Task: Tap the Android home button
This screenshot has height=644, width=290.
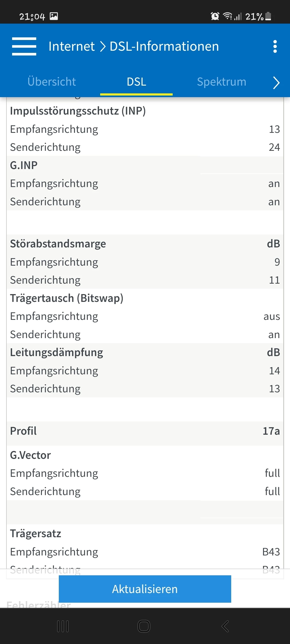Action: (144, 626)
